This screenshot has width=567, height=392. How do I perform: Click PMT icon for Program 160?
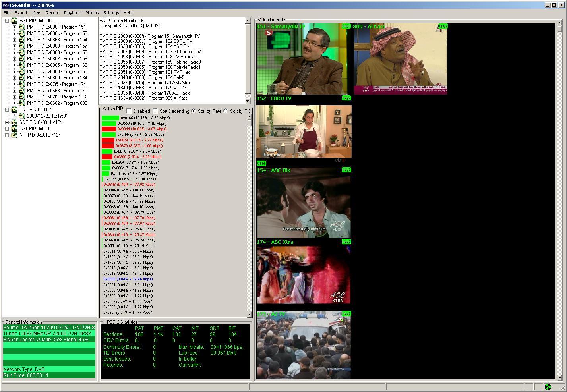[x=22, y=65]
